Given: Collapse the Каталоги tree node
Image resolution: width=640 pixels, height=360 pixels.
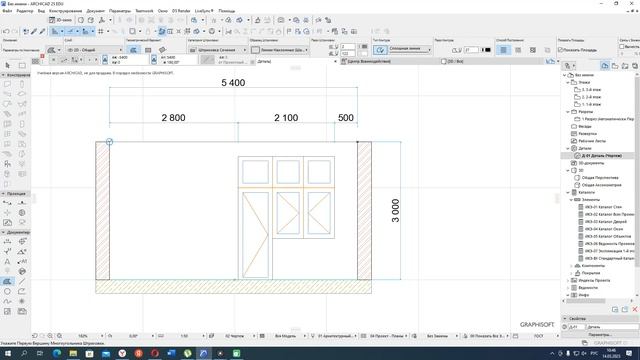Looking at the screenshot, I should (x=567, y=193).
